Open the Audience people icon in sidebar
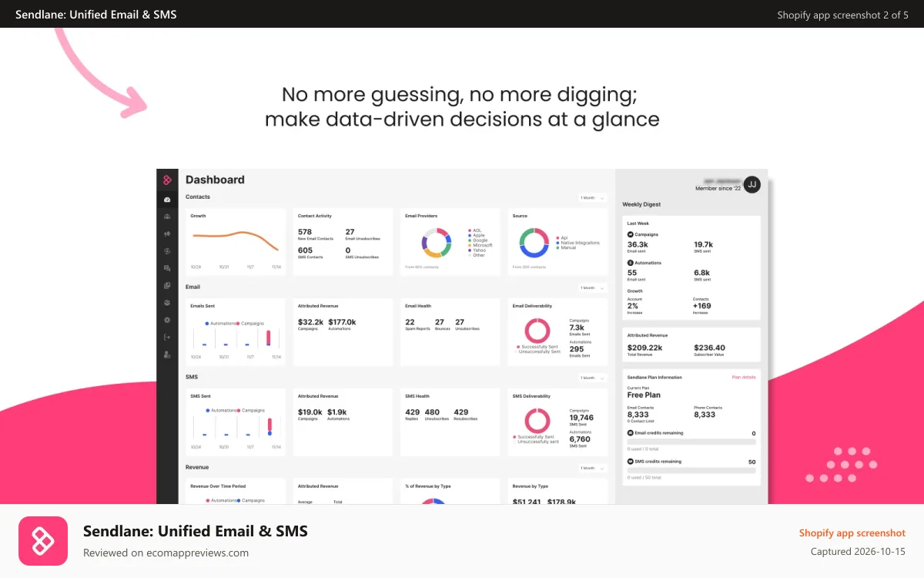924x578 pixels. pos(167,217)
